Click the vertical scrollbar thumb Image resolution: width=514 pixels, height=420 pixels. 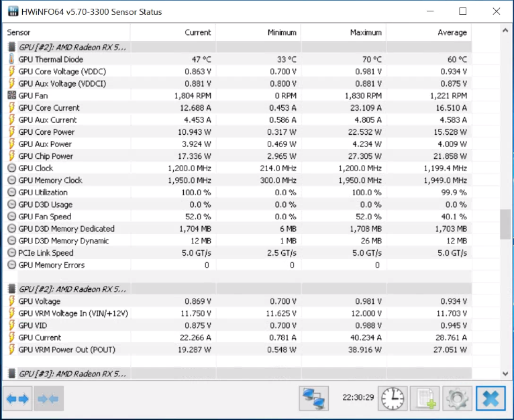[505, 224]
